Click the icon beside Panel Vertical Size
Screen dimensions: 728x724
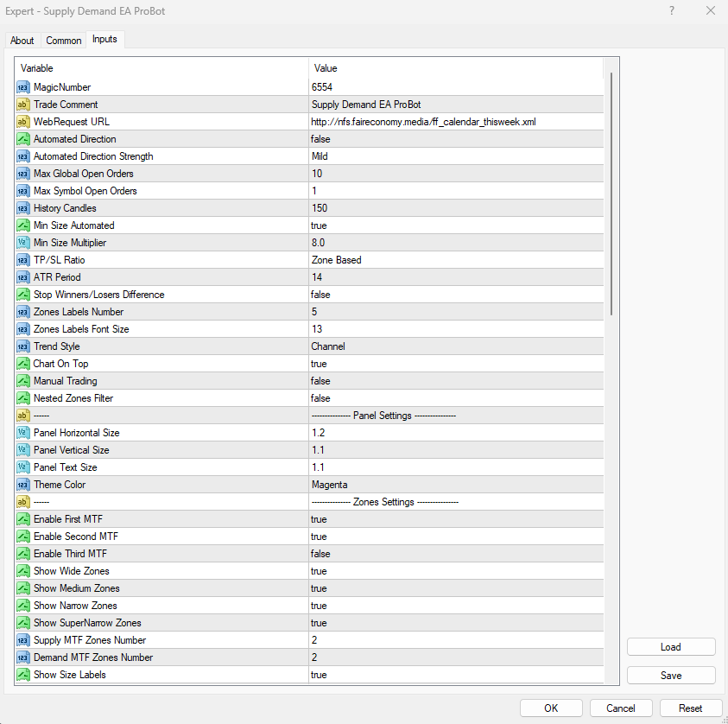click(x=22, y=450)
